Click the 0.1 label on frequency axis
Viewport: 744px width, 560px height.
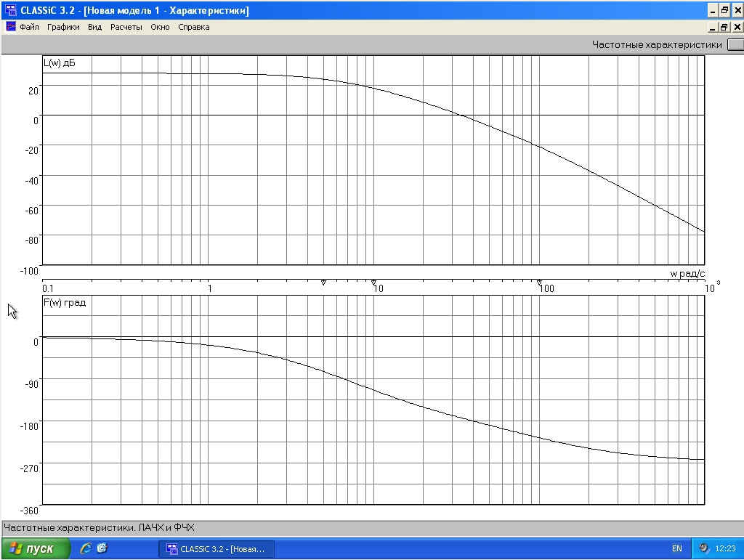48,288
